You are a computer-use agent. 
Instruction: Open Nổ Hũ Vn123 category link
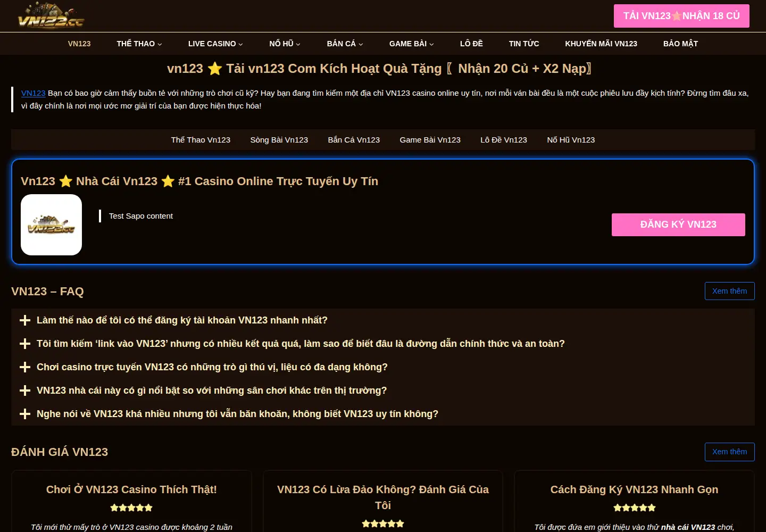[x=571, y=140]
